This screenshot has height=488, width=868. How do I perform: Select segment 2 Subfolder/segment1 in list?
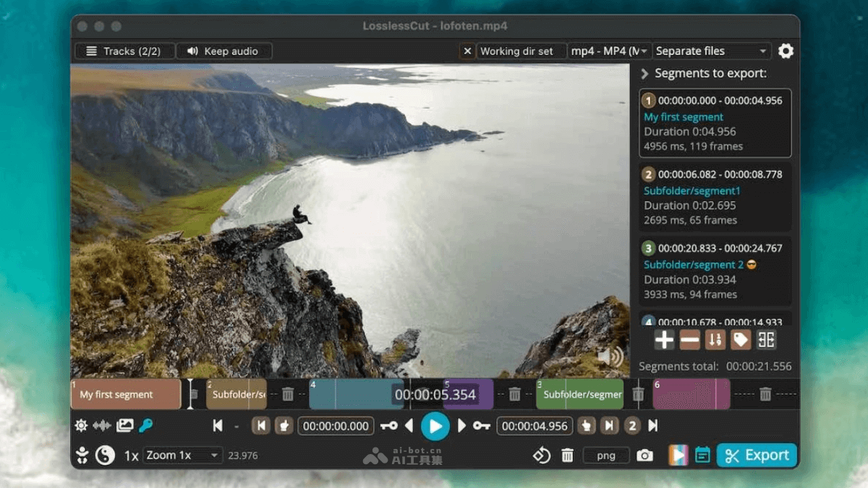coord(715,197)
